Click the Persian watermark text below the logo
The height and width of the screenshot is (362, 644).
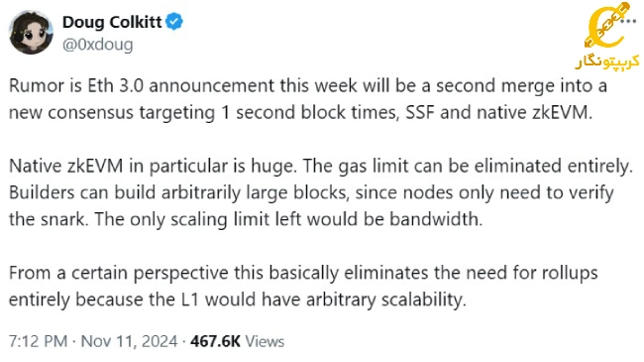tap(607, 60)
